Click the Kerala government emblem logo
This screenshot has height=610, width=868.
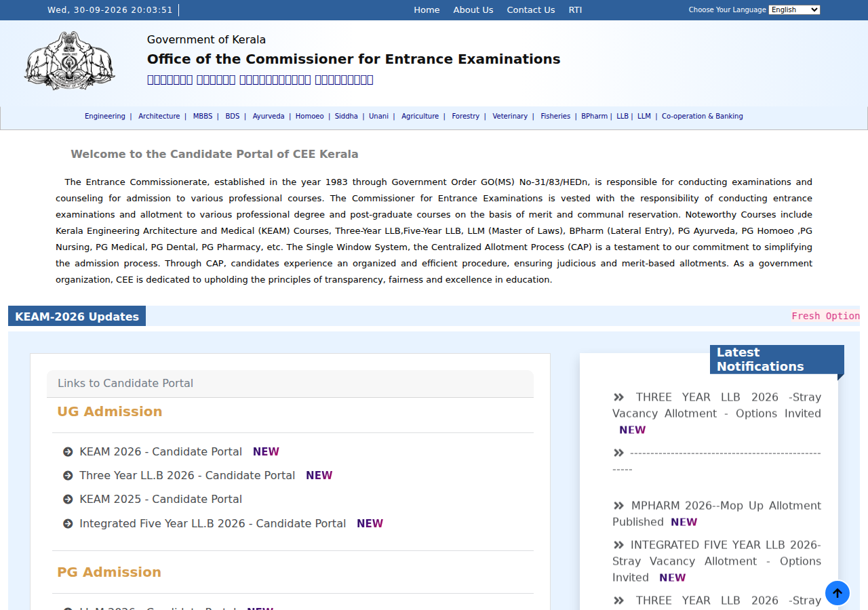pyautogui.click(x=69, y=60)
